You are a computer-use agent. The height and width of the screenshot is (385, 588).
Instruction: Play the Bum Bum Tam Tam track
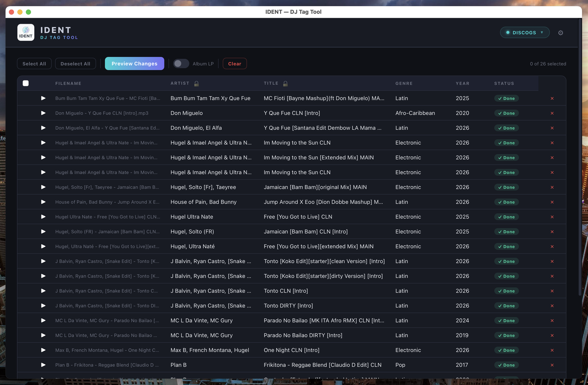coord(43,98)
